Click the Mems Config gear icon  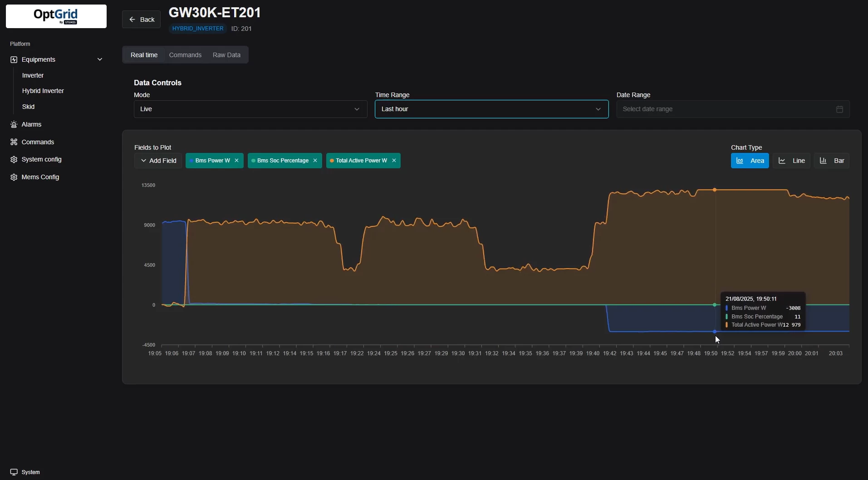[14, 177]
